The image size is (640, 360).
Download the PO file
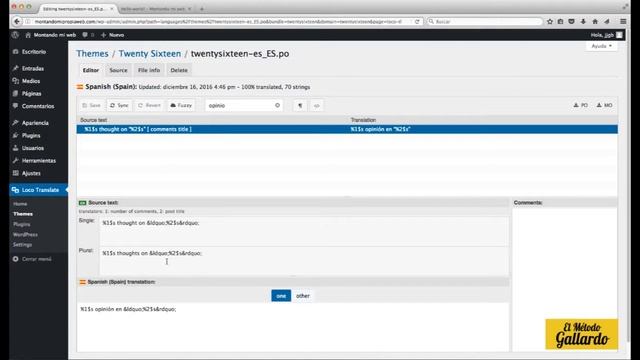[x=581, y=105]
